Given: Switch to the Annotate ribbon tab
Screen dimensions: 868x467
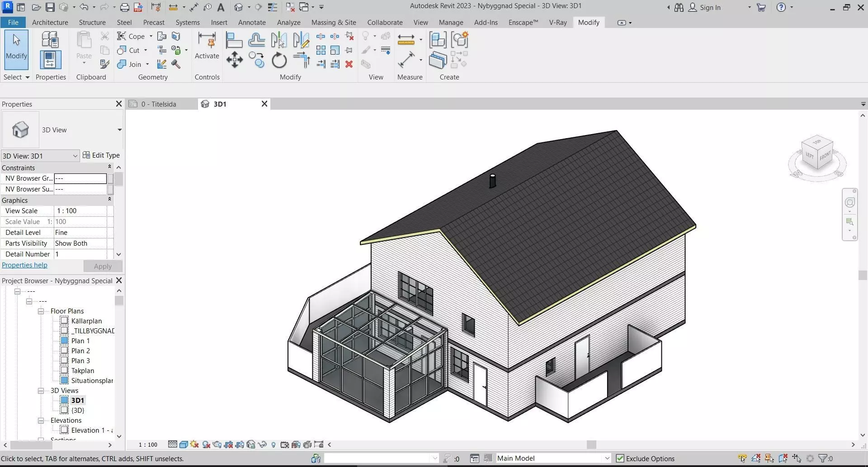Looking at the screenshot, I should coord(252,23).
